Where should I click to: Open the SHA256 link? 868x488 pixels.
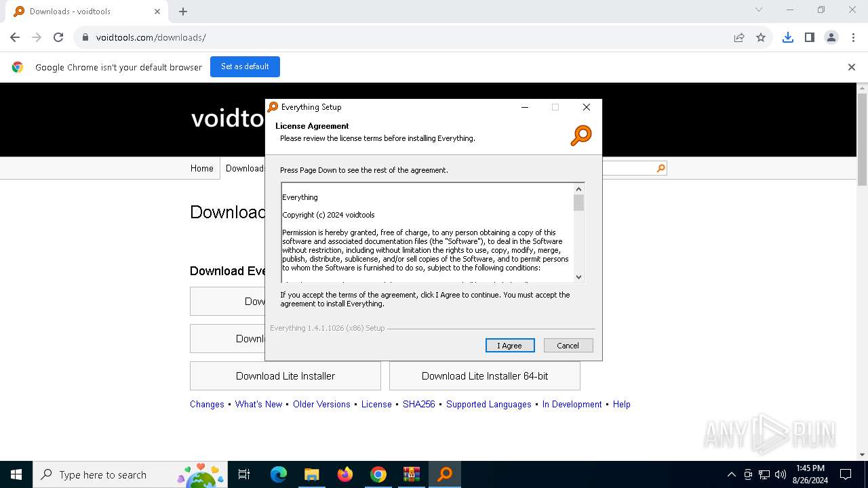pos(419,404)
